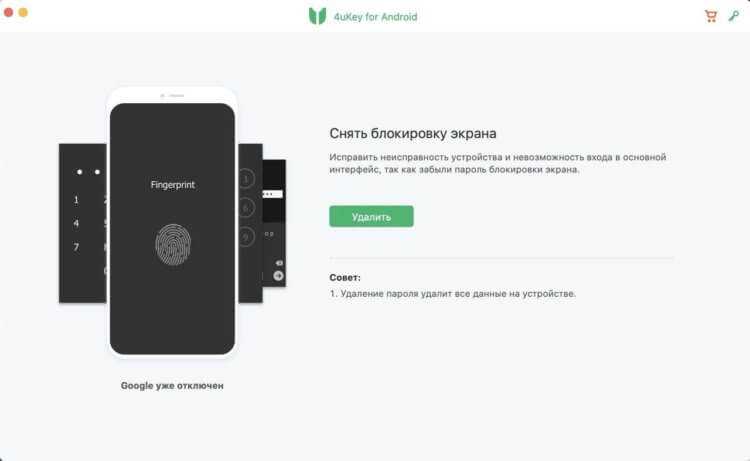Click the key registration icon
Screen dimensions: 750x461
click(733, 16)
